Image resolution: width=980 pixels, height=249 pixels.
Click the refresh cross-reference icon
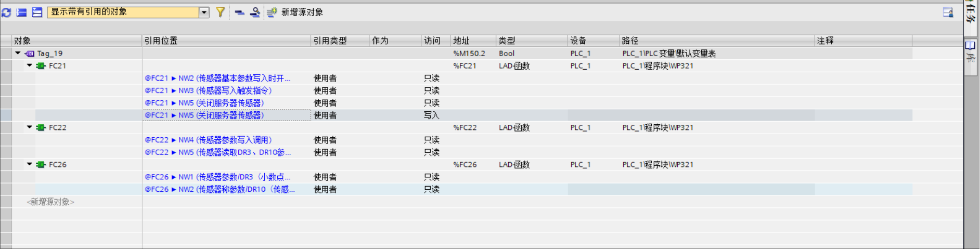tap(6, 12)
